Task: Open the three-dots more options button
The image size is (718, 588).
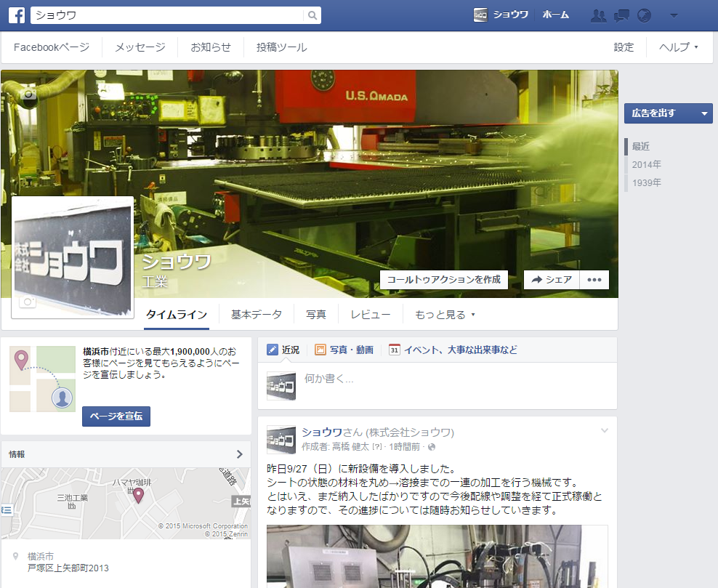Action: (x=594, y=280)
